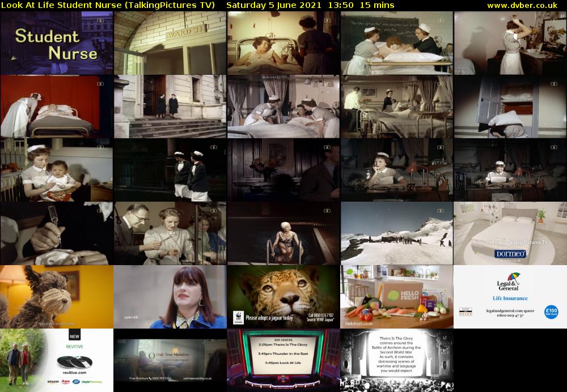Click the 15 mins duration text
Screen dimensions: 567x392
click(x=377, y=6)
